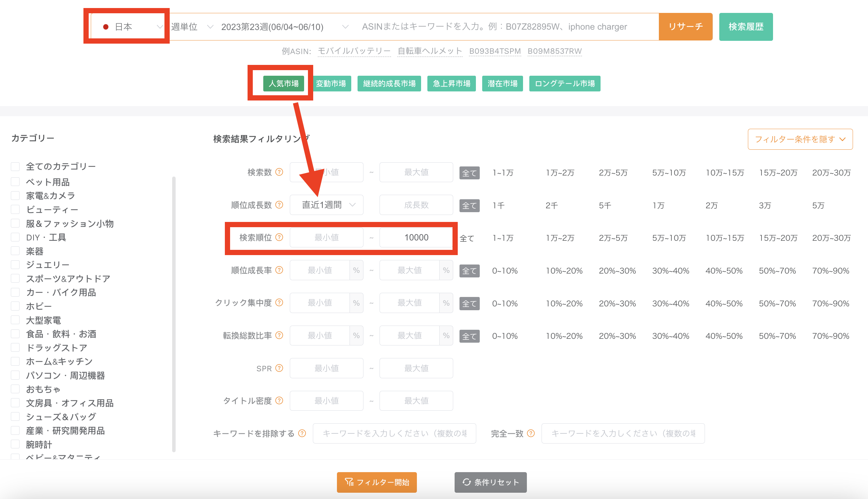Screen dimensions: 868x499
Task: Click help icon next to タイトル密度
Action: point(279,401)
